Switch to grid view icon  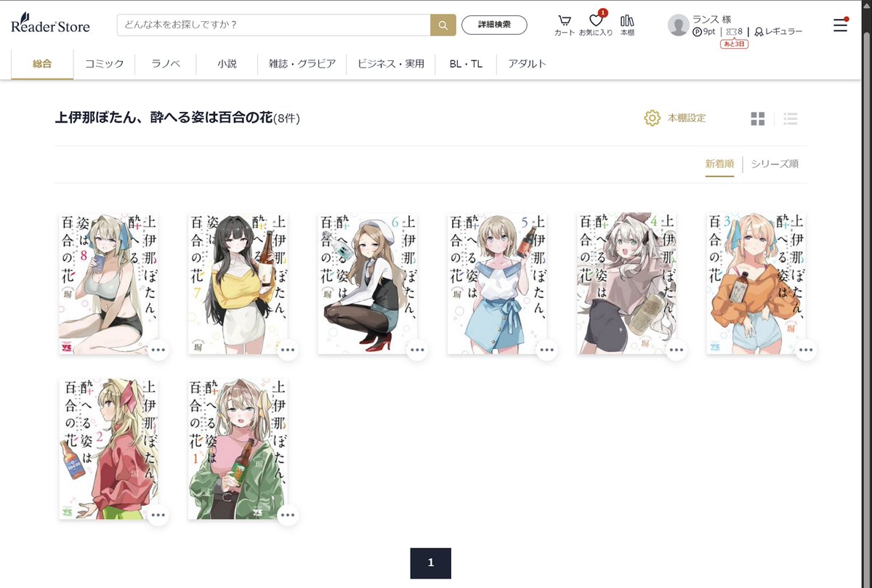758,118
